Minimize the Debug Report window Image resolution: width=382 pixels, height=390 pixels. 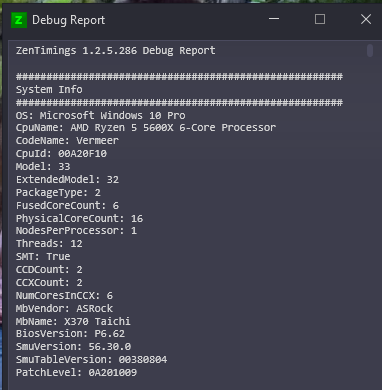coord(274,19)
